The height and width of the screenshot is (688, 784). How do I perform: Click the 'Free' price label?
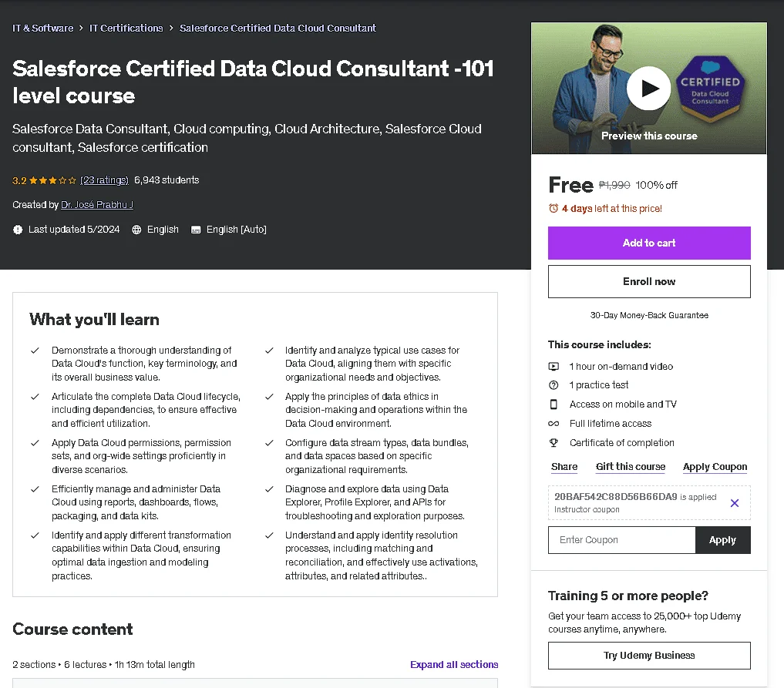pos(570,185)
